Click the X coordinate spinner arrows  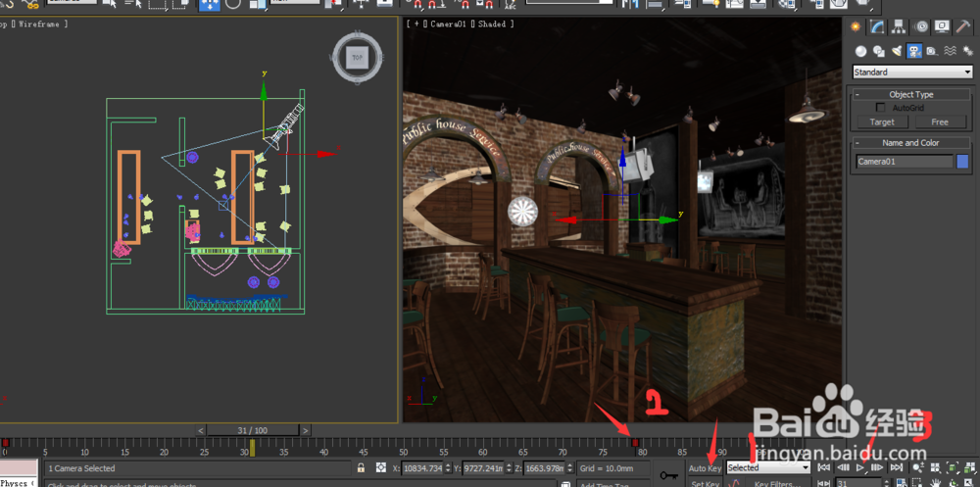coord(447,468)
